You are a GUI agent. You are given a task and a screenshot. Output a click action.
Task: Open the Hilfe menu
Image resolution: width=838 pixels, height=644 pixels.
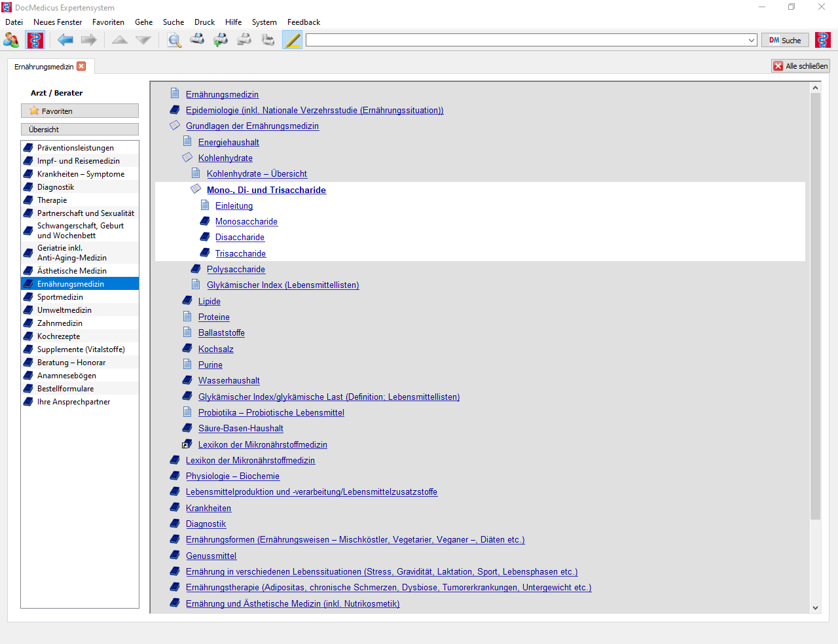[x=233, y=22]
